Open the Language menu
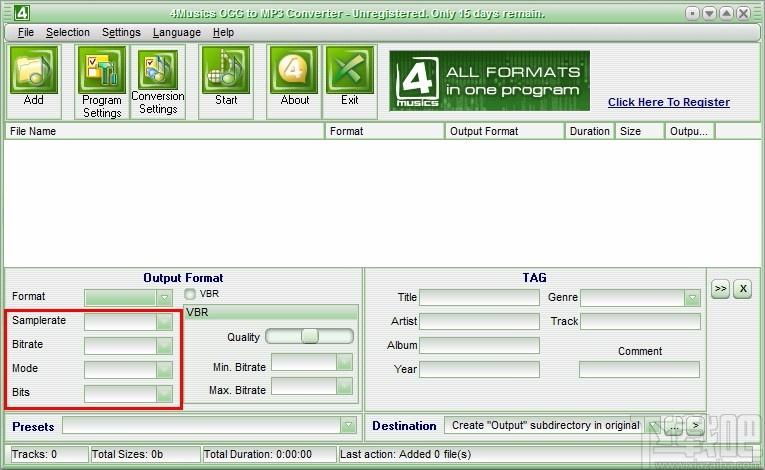This screenshot has height=470, width=765. point(177,32)
